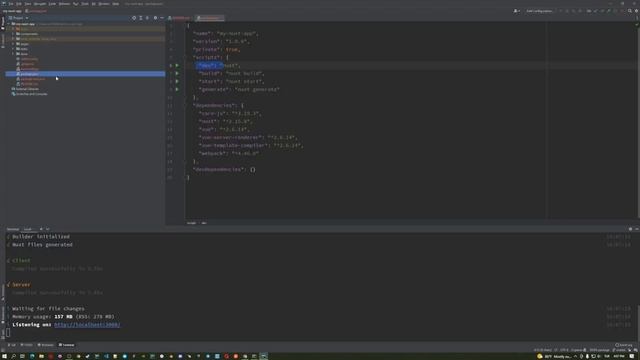Select package-lock.json in project tree
This screenshot has height=360, width=640.
click(x=85, y=79)
